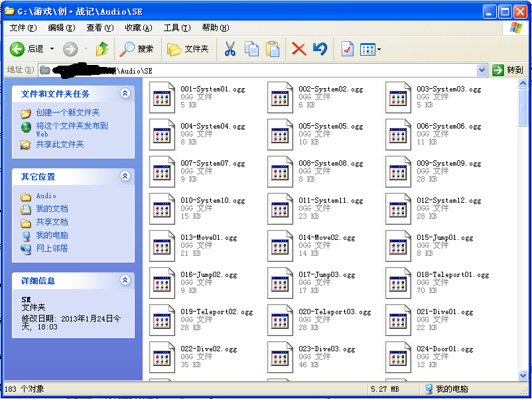Open the 工具(T) menu
Image resolution: width=532 pixels, height=399 pixels.
click(x=177, y=28)
